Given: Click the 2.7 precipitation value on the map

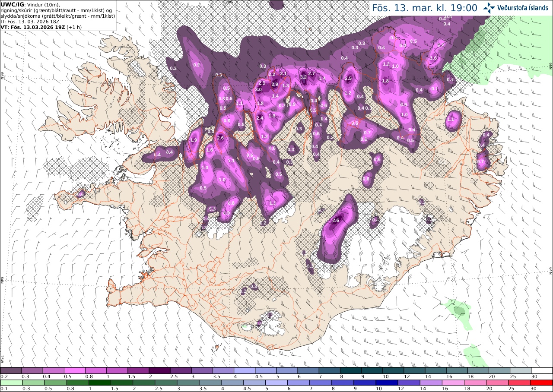Looking at the screenshot, I should (x=311, y=74).
